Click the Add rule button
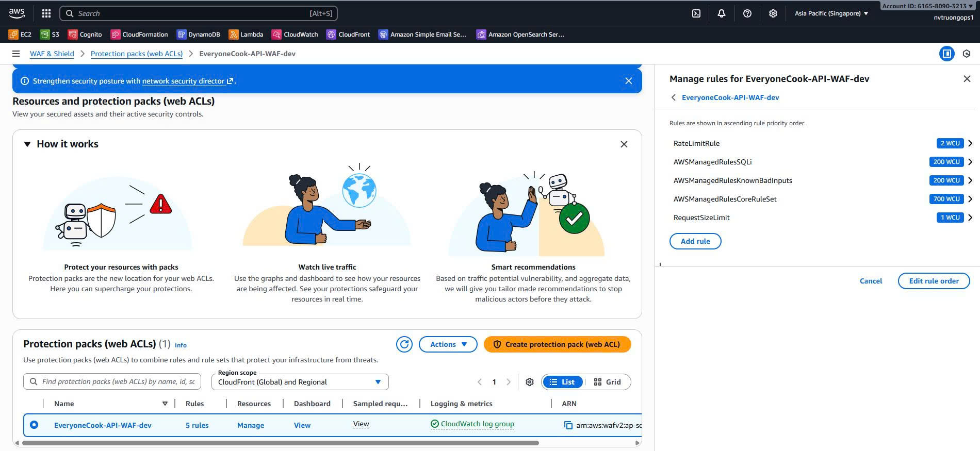Viewport: 980px width, 451px height. 695,241
